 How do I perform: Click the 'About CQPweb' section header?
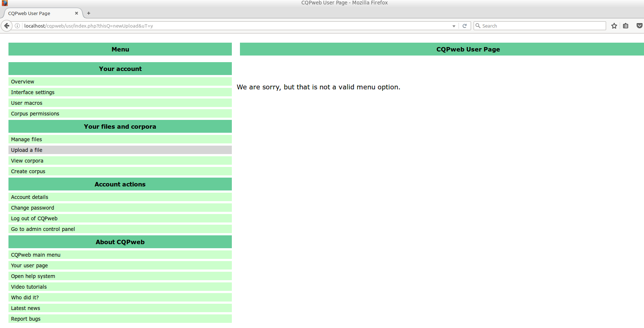pos(120,242)
